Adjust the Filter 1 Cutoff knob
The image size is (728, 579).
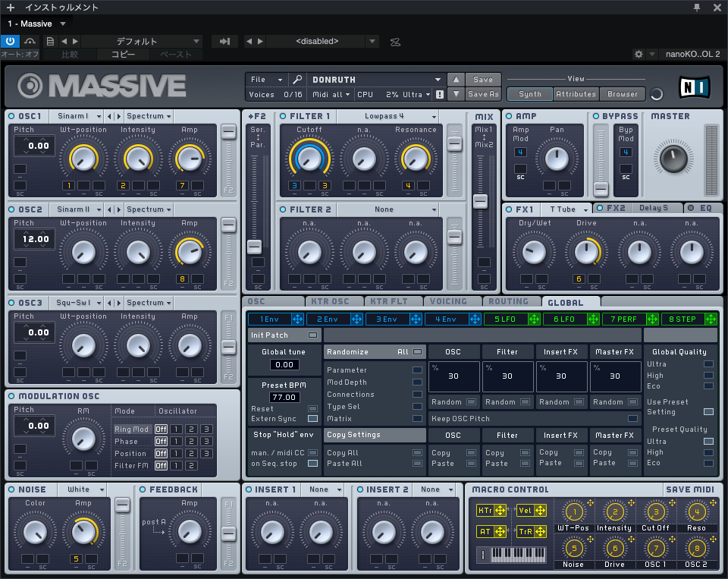309,159
